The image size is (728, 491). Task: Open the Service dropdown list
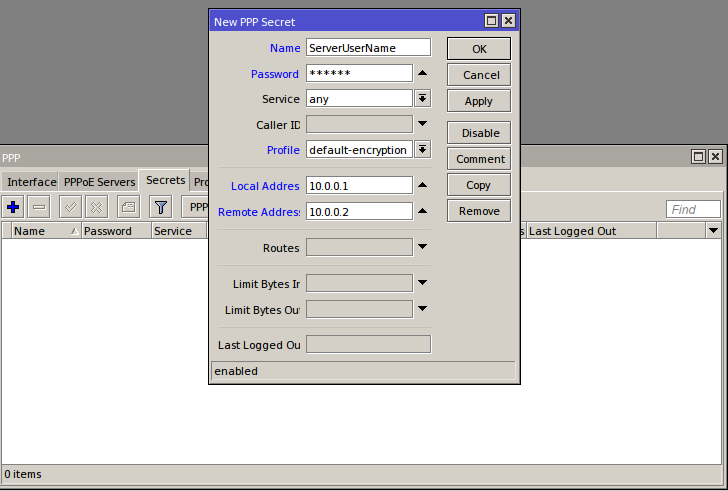click(x=422, y=99)
